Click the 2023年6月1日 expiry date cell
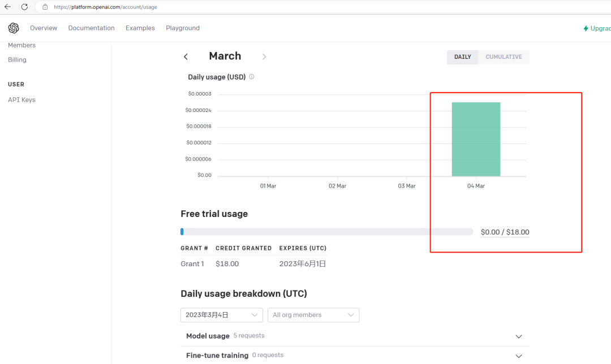The height and width of the screenshot is (364, 611). pyautogui.click(x=302, y=264)
